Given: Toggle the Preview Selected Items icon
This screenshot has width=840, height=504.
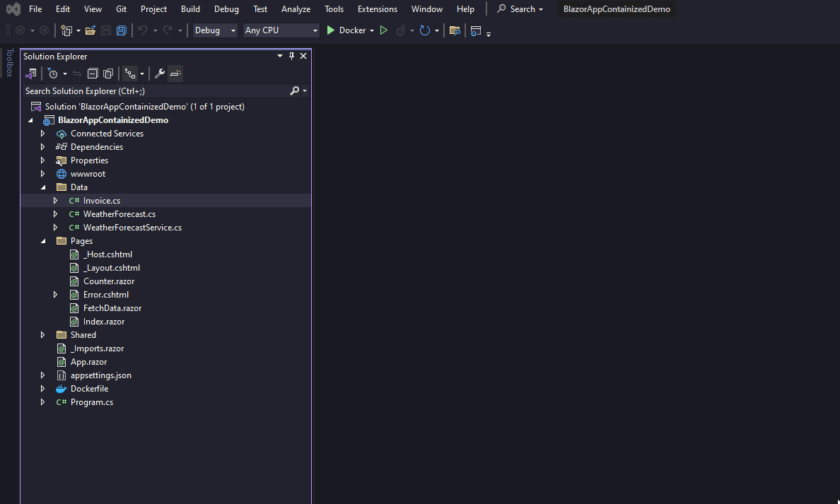Looking at the screenshot, I should 175,74.
